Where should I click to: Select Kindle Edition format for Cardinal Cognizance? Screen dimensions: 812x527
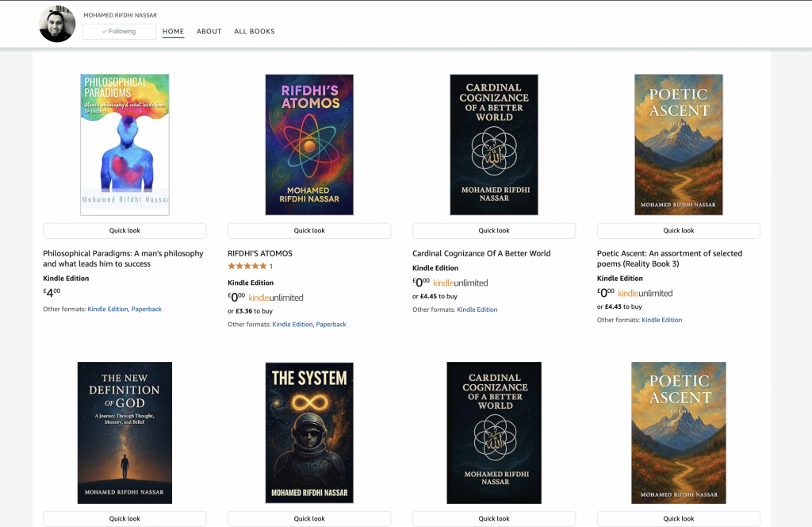click(477, 310)
